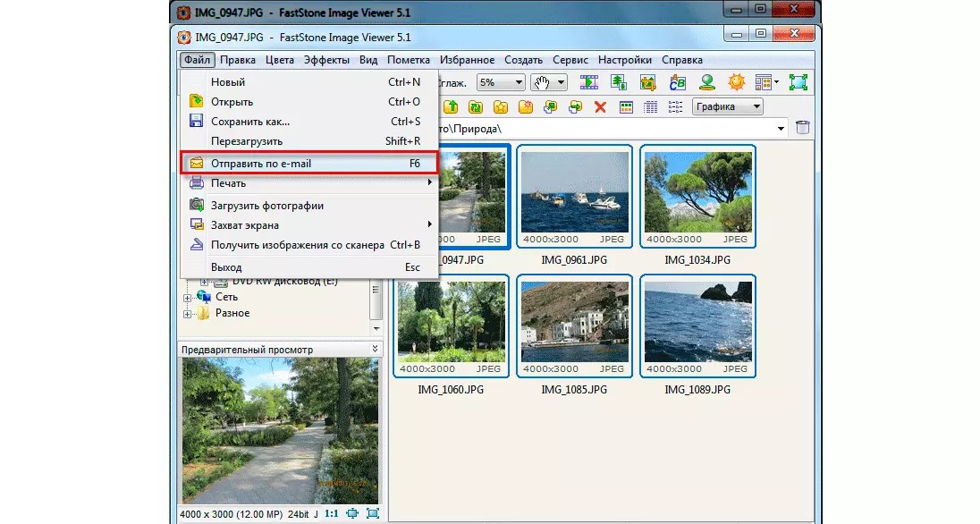Viewport: 980px width, 524px height.
Task: Select Сохранить как... from Файл menu
Action: 249,122
